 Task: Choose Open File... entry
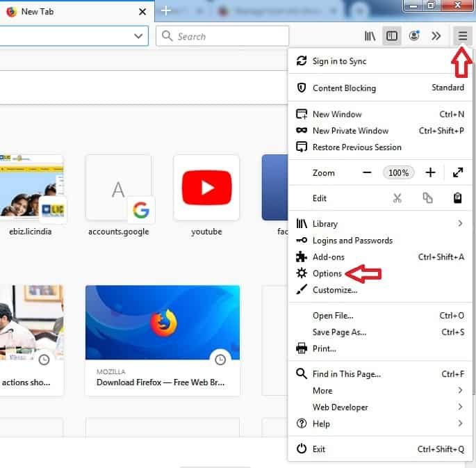point(380,316)
